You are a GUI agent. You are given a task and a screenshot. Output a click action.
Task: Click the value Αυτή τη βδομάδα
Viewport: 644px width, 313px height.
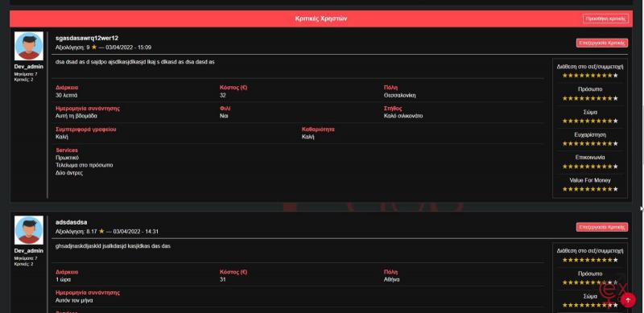(x=76, y=116)
